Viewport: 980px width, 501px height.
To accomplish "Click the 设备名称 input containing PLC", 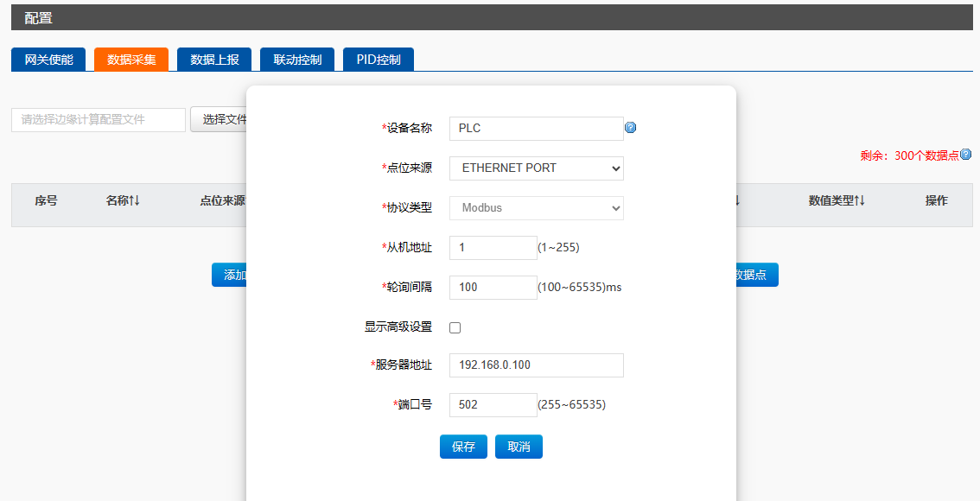I will click(536, 128).
